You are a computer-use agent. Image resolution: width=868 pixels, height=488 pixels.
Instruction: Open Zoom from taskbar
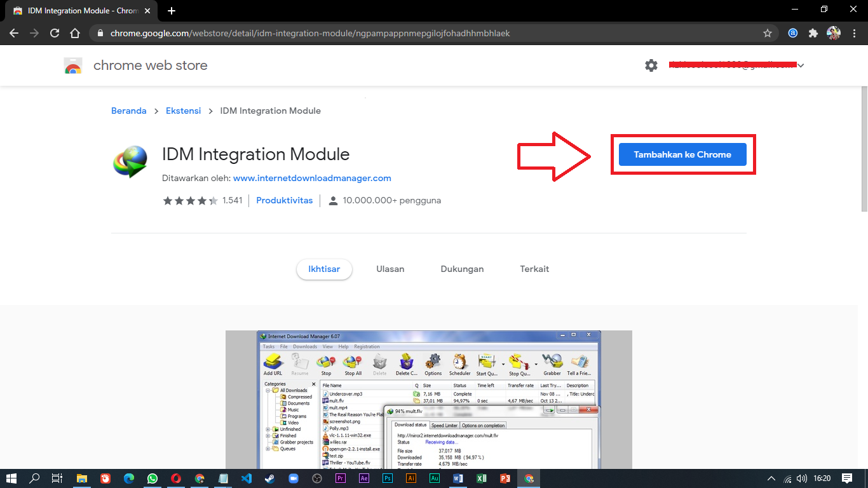point(294,478)
